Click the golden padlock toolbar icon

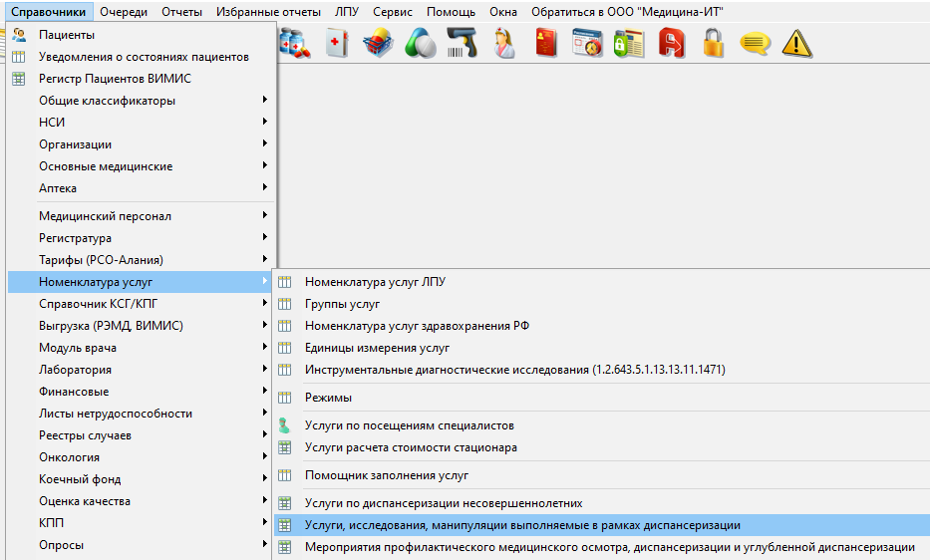pos(713,43)
